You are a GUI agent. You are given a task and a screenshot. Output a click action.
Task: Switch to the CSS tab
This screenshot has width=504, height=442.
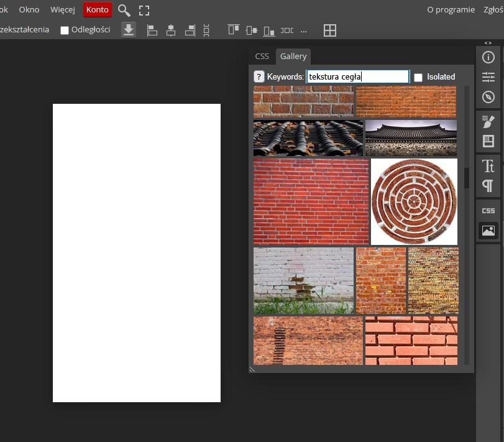pyautogui.click(x=262, y=56)
